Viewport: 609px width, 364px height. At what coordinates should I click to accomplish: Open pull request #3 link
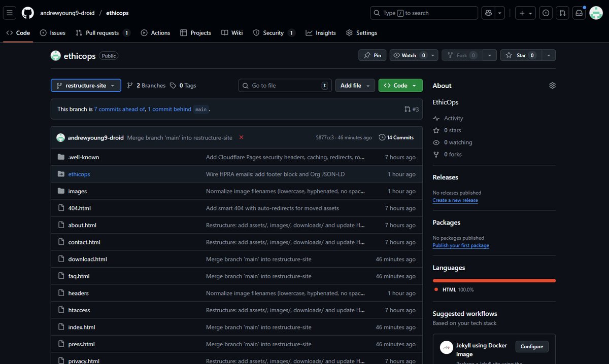(412, 109)
